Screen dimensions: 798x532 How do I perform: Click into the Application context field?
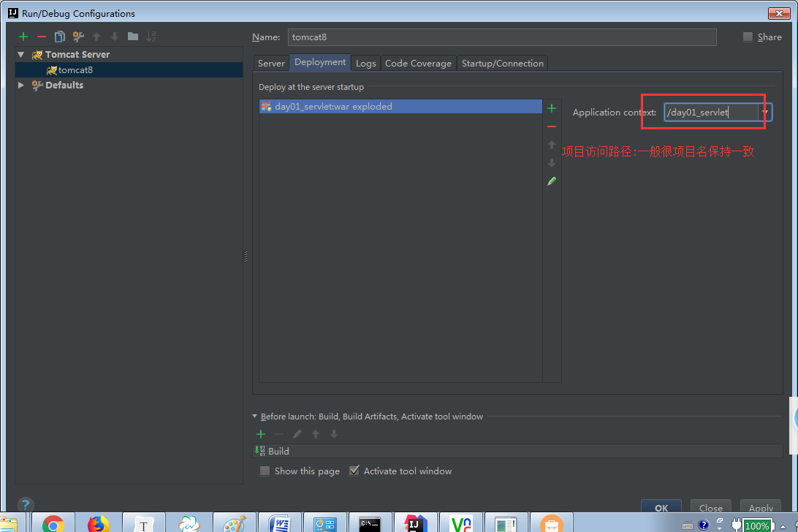[x=712, y=112]
